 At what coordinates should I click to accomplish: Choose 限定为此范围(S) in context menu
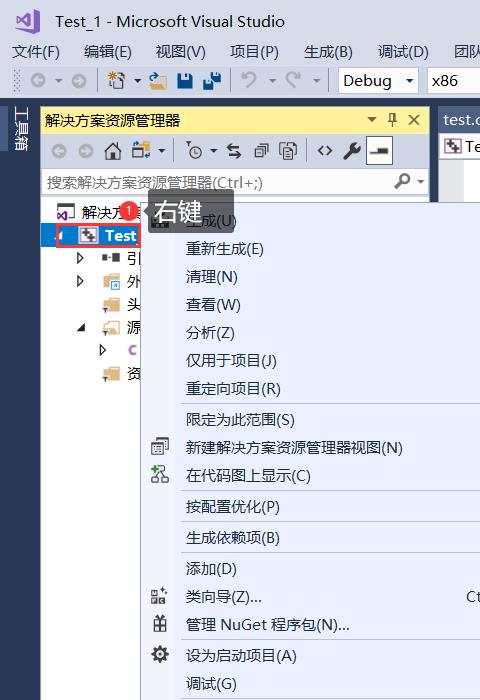click(240, 420)
